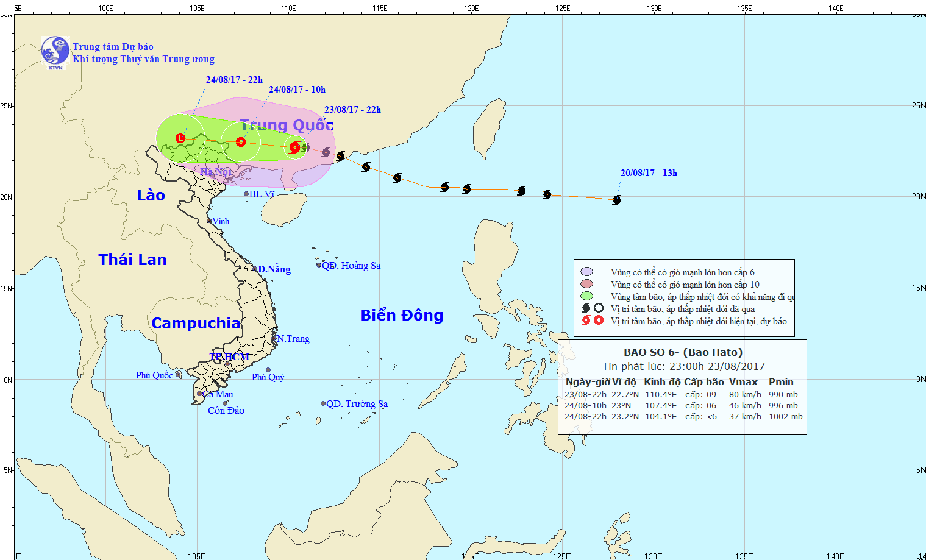
Task: Click the past storm icon on the 120E gridline
Action: click(x=466, y=189)
